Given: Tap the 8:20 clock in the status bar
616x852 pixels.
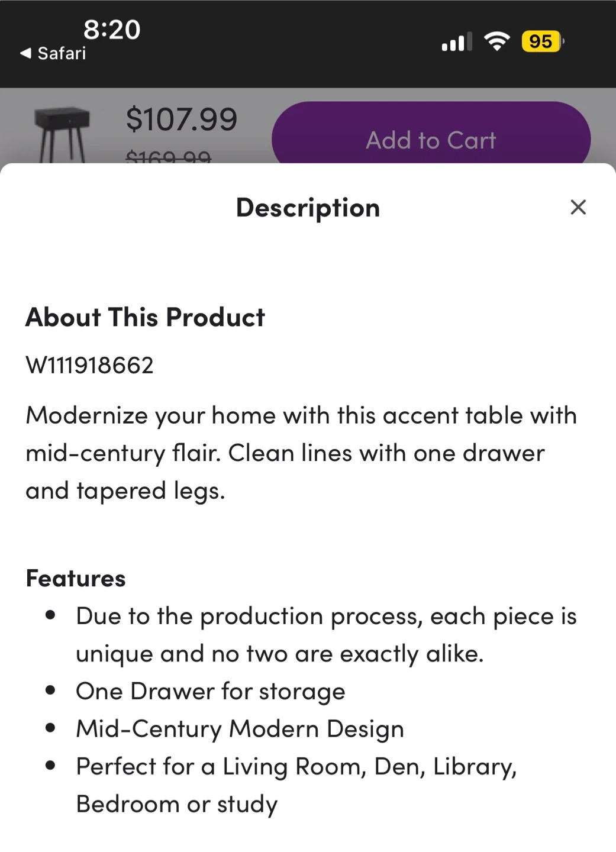Looking at the screenshot, I should click(112, 30).
